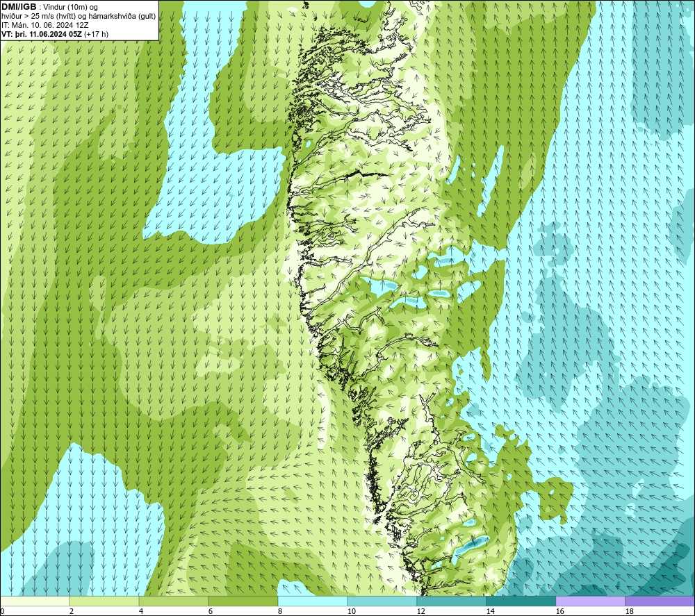This screenshot has height=616, width=695.
Task: Click the scale label "10"
Action: click(352, 611)
